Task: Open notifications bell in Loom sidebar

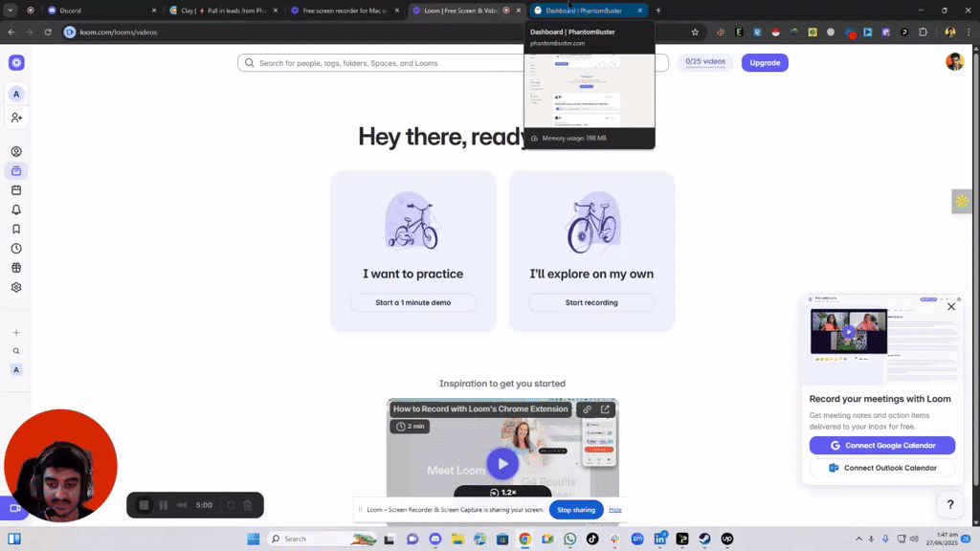Action: click(x=16, y=209)
